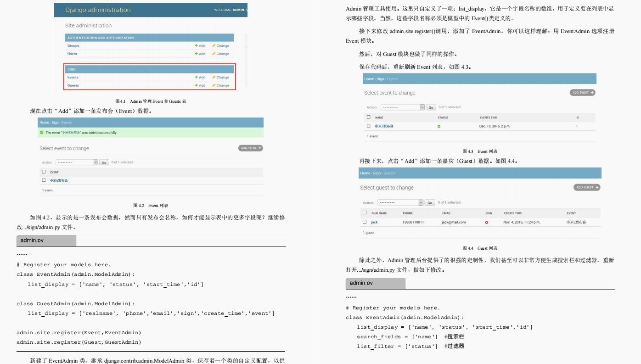Click the ADD GUEST button
This screenshot has width=641, height=364.
coord(587,187)
